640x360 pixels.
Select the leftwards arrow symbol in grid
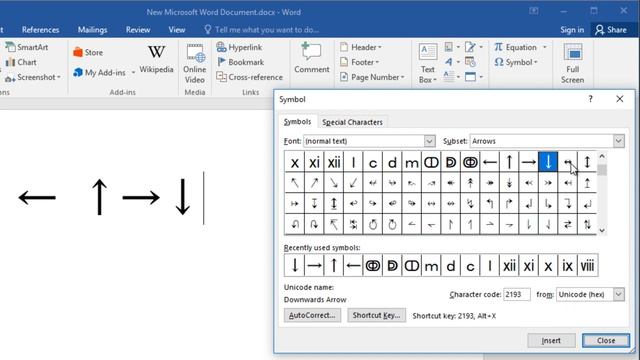[x=489, y=162]
